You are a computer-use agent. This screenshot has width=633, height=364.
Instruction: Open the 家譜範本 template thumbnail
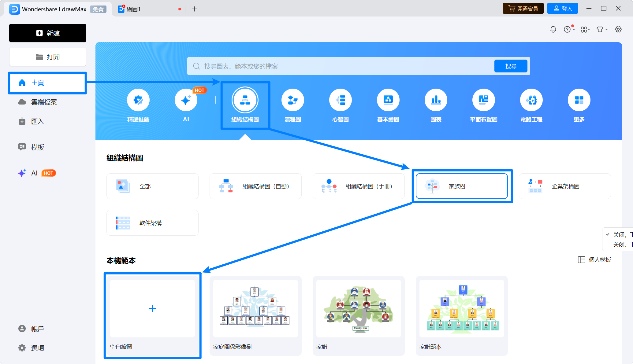coord(462,308)
